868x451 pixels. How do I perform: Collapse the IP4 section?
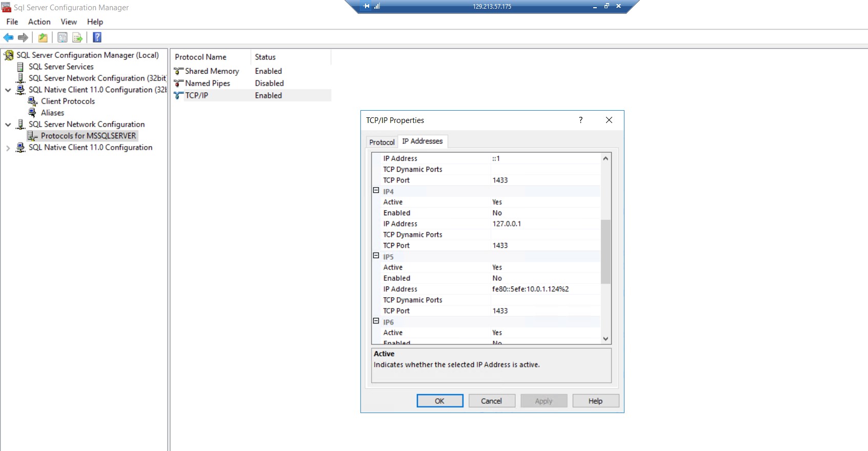(376, 190)
